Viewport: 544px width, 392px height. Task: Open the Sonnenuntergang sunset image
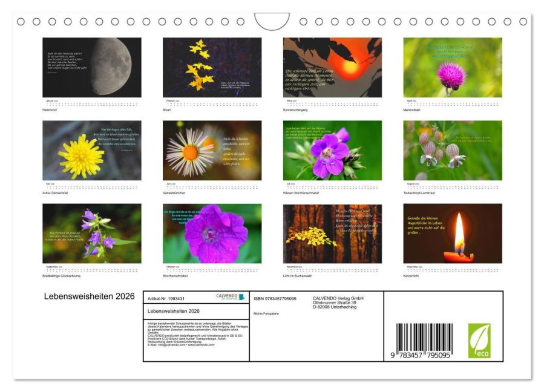coord(332,67)
